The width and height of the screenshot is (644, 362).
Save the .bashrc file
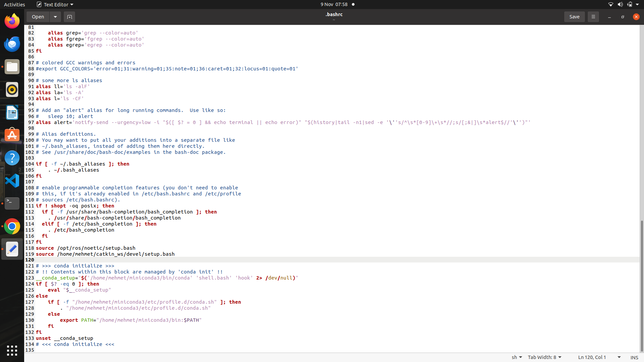[574, 17]
